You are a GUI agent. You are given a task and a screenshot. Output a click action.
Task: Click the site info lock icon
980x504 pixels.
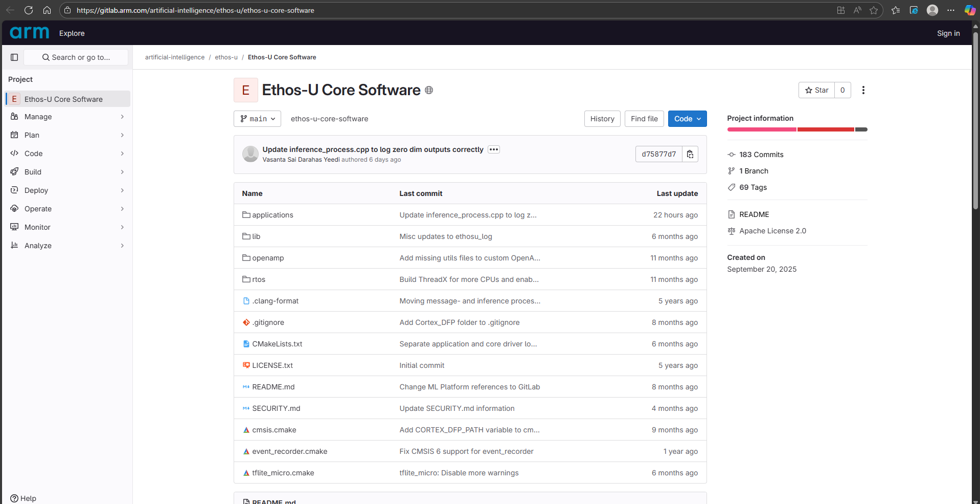point(67,10)
